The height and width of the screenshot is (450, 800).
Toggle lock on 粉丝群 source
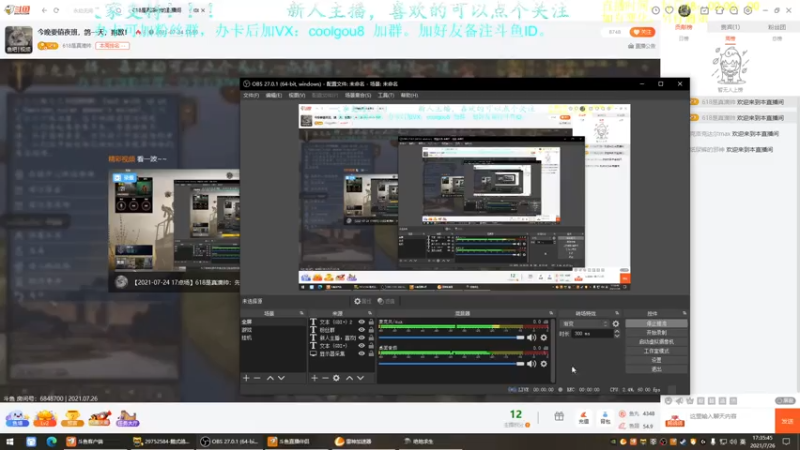click(371, 330)
